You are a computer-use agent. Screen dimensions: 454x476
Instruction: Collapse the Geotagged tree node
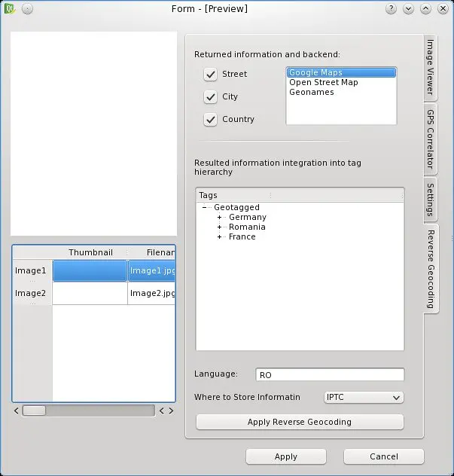(204, 207)
